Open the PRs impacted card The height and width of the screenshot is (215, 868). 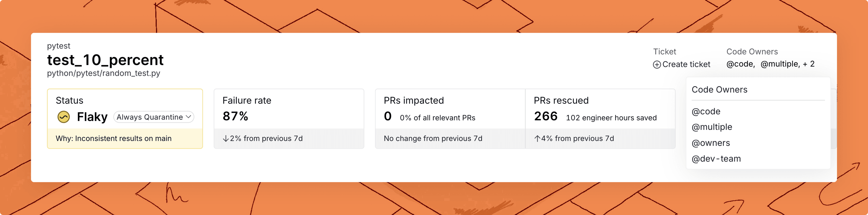coord(450,119)
